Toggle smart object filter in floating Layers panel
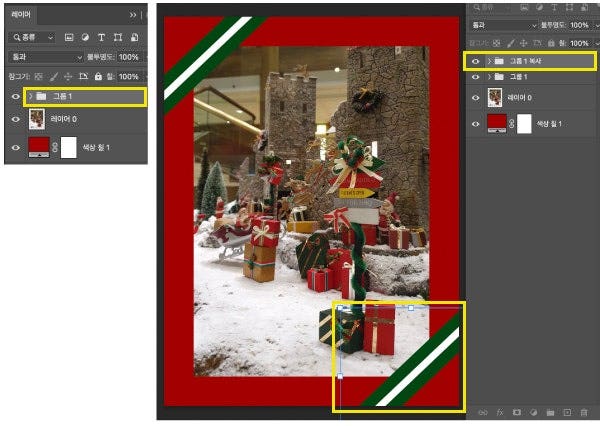600x426 pixels. 134,38
